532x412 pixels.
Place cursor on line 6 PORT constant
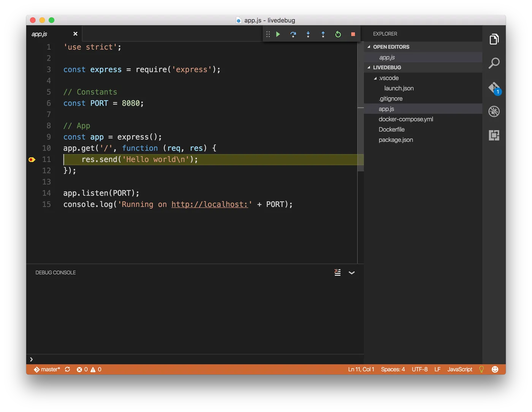[x=99, y=103]
